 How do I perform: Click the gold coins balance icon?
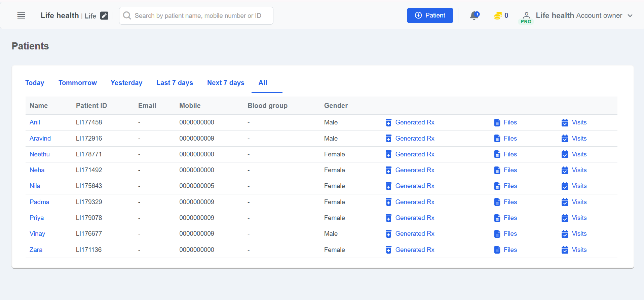click(x=498, y=15)
